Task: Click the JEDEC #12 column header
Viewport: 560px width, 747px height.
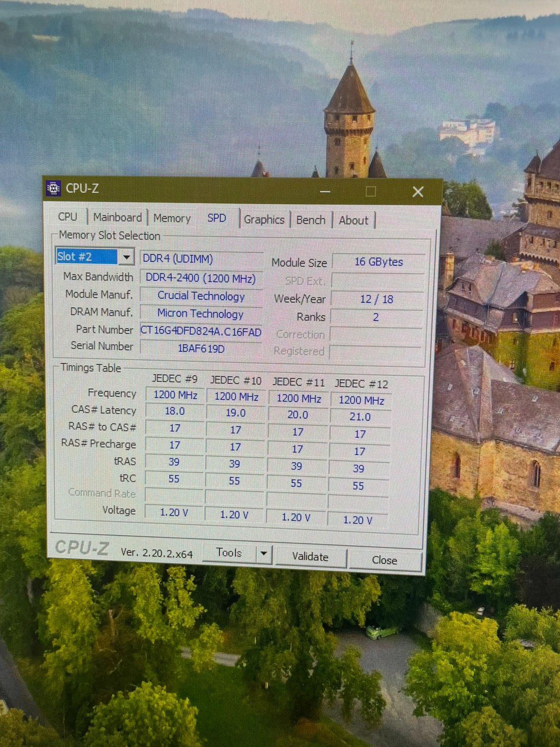Action: pos(361,384)
